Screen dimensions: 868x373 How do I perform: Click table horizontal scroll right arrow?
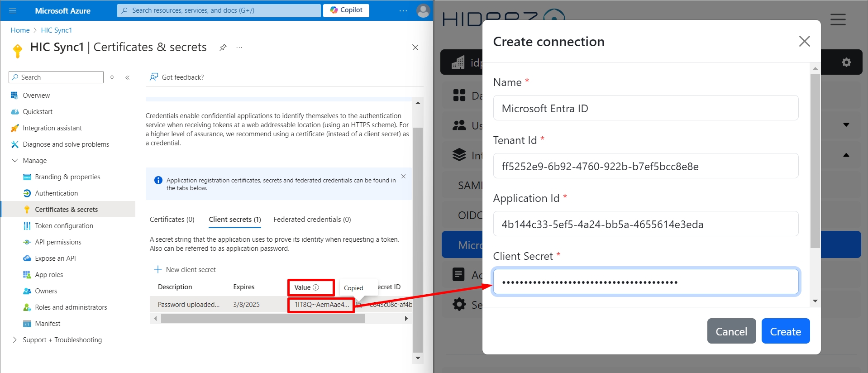(406, 319)
